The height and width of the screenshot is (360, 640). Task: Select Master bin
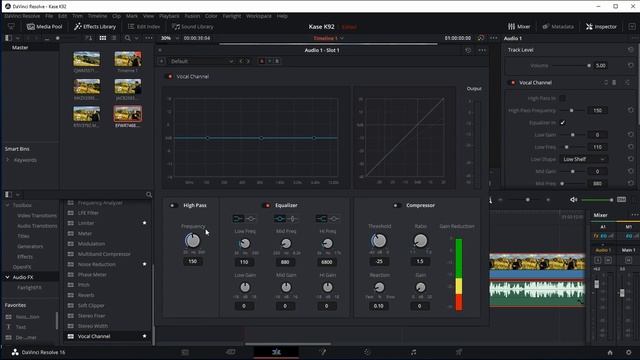coord(20,47)
